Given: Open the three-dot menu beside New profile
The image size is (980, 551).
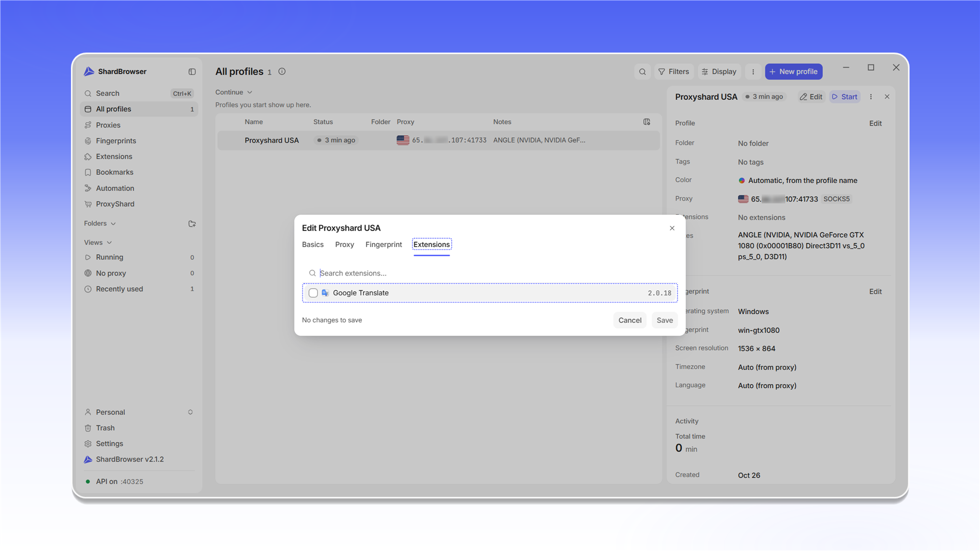Looking at the screenshot, I should click(x=753, y=72).
